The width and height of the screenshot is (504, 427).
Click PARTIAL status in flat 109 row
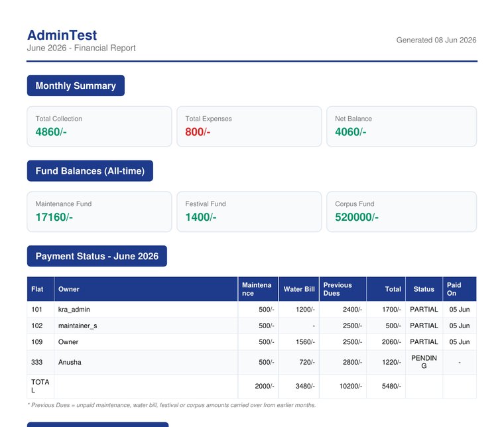pyautogui.click(x=424, y=341)
